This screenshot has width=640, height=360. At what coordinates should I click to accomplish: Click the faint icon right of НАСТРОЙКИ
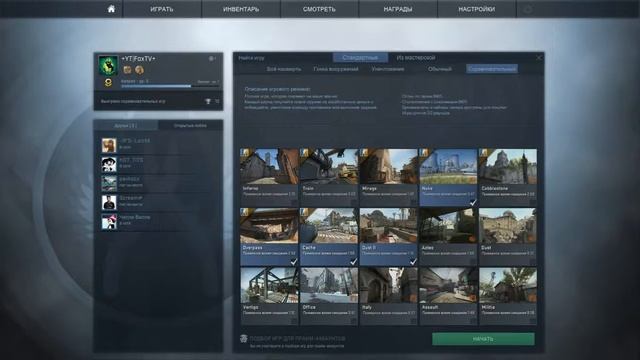point(528,9)
